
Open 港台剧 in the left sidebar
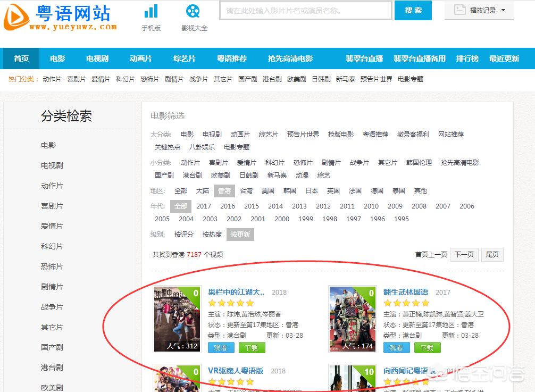click(x=52, y=368)
